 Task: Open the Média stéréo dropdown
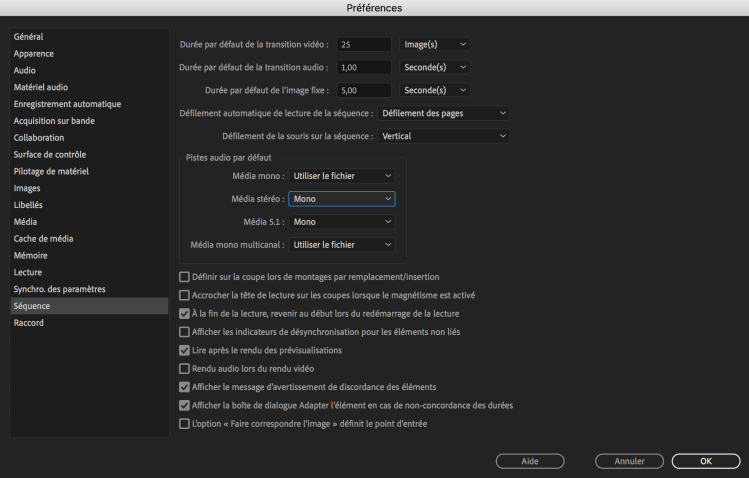click(x=342, y=199)
